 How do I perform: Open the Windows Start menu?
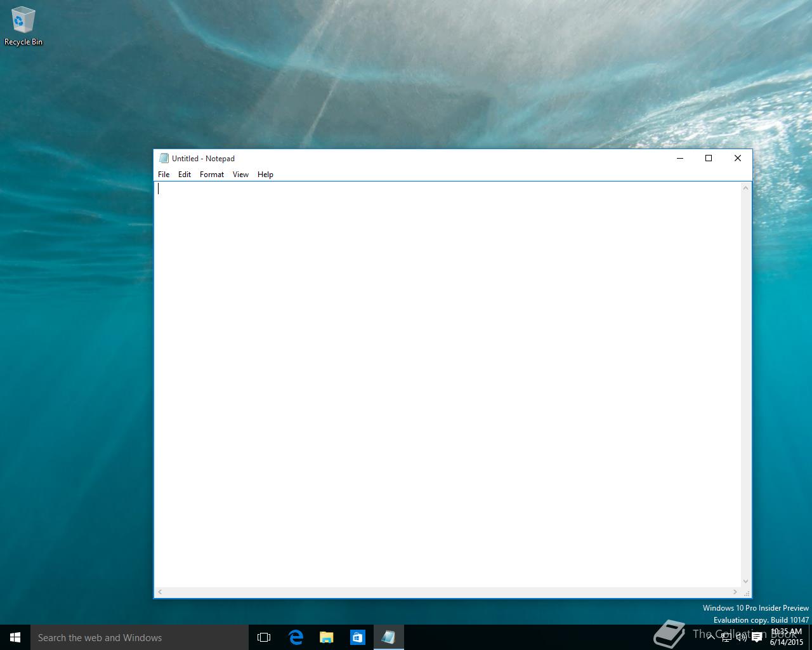[15, 637]
